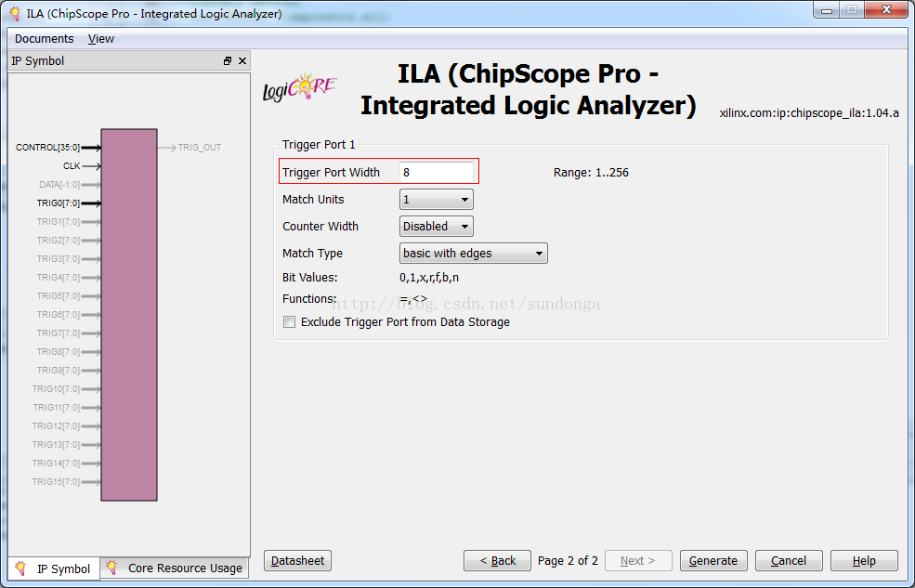Click the Trigger Port Width field
The width and height of the screenshot is (915, 588).
click(x=437, y=172)
